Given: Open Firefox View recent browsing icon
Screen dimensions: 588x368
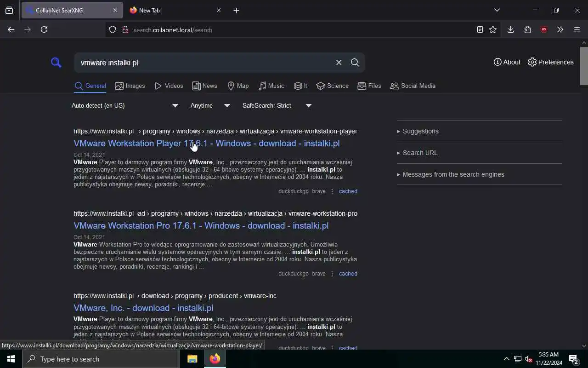Looking at the screenshot, I should [9, 10].
